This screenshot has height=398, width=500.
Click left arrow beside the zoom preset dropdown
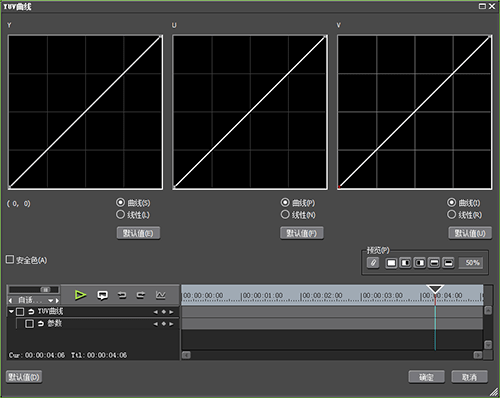tap(11, 301)
